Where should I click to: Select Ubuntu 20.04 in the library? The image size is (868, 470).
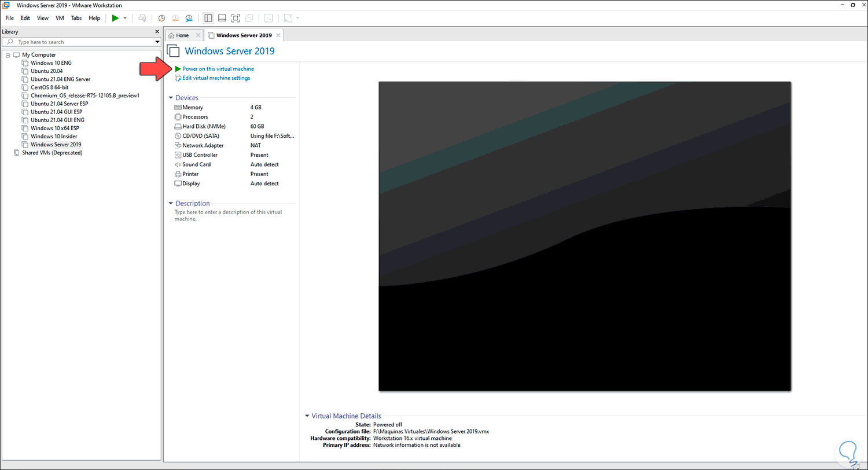coord(47,71)
